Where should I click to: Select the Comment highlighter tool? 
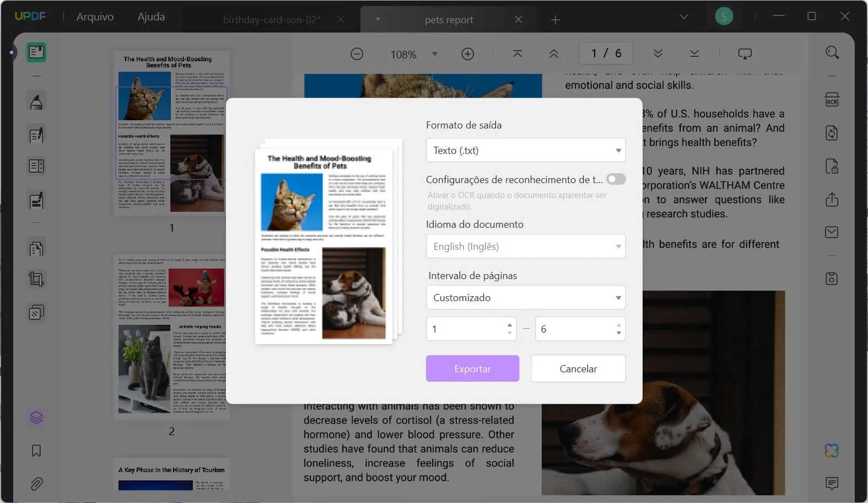click(36, 102)
